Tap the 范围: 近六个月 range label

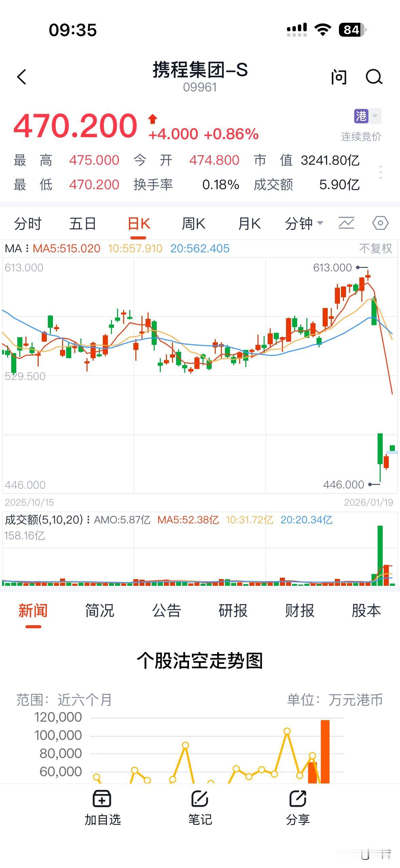(x=64, y=700)
